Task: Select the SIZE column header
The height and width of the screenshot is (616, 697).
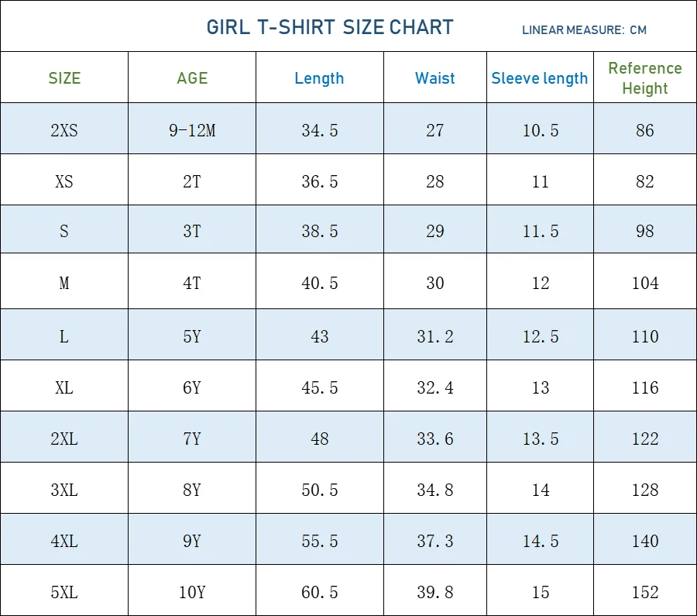Action: (64, 78)
